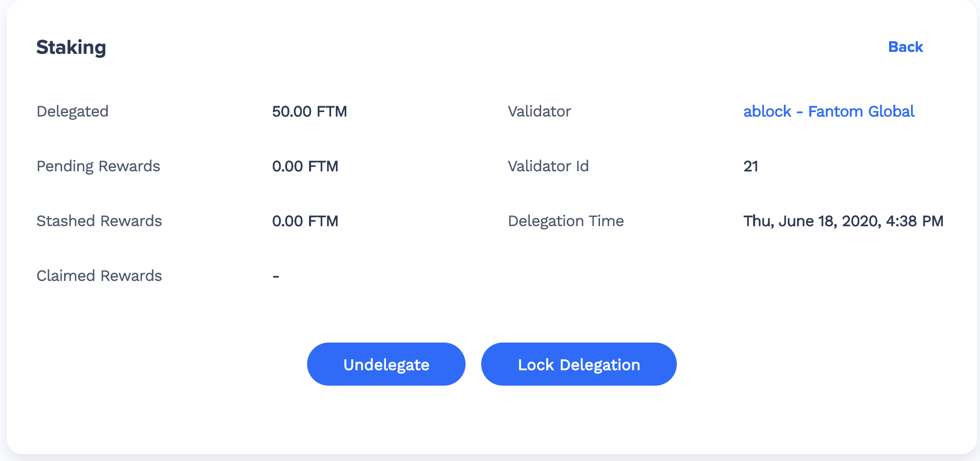Click the Back link
Screen dimensions: 980x461
905,47
